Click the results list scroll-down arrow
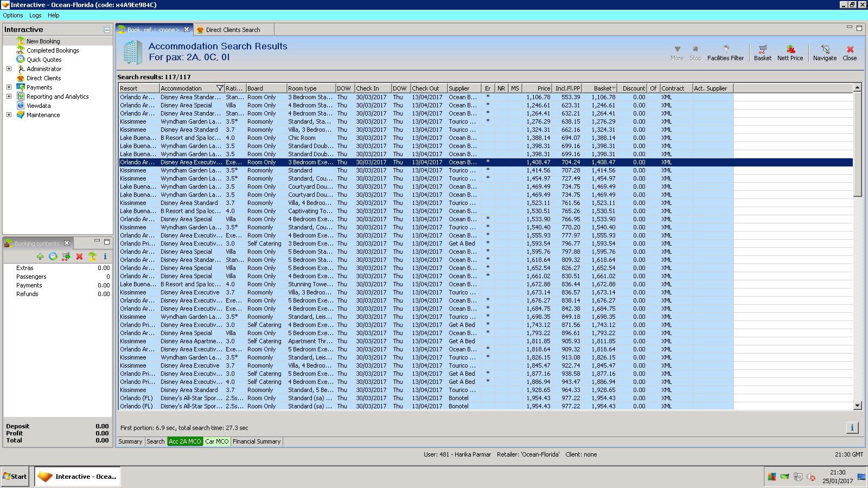This screenshot has width=868, height=488. (x=857, y=406)
